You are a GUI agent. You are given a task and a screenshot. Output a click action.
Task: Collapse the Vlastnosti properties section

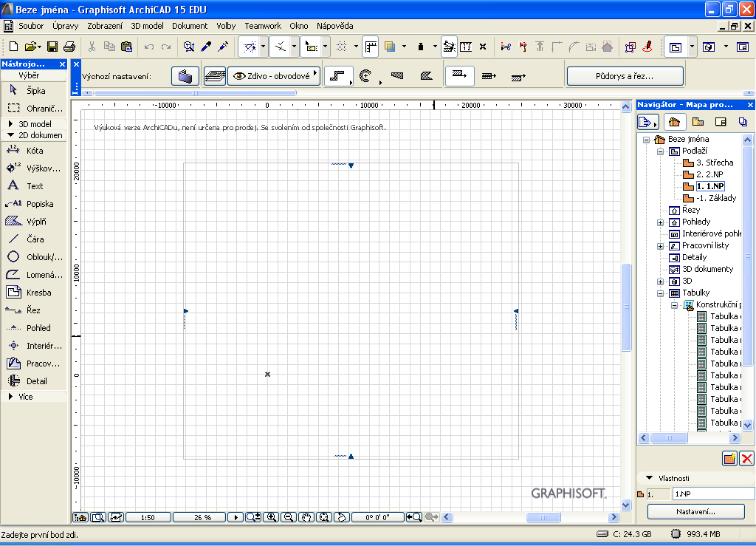point(649,478)
